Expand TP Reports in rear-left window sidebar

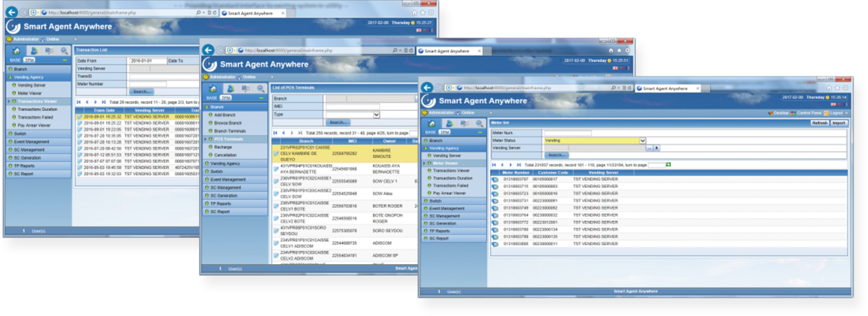(x=38, y=166)
